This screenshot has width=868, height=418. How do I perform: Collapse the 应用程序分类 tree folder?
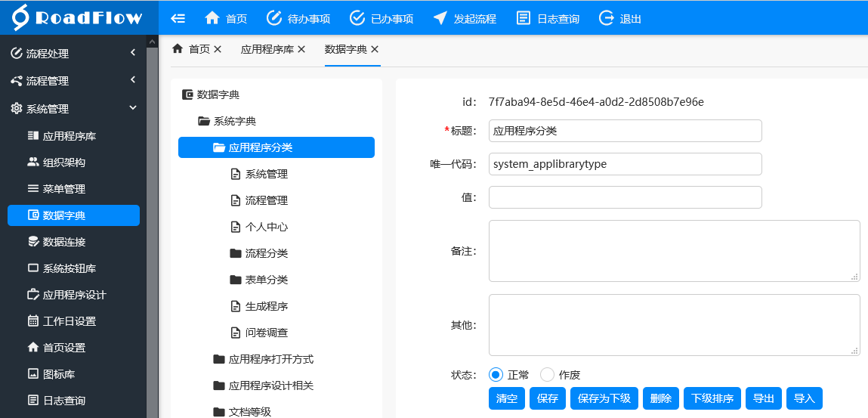pyautogui.click(x=219, y=148)
